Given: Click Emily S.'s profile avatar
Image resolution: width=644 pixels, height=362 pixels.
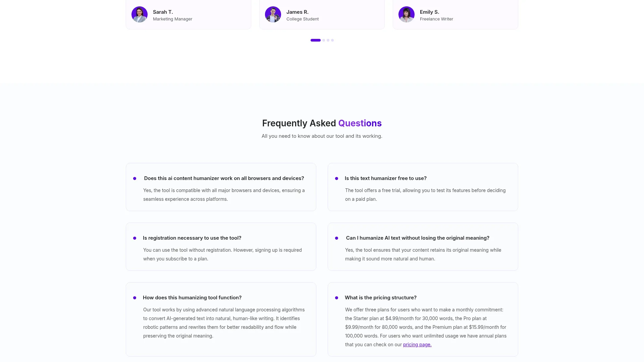Looking at the screenshot, I should (406, 14).
